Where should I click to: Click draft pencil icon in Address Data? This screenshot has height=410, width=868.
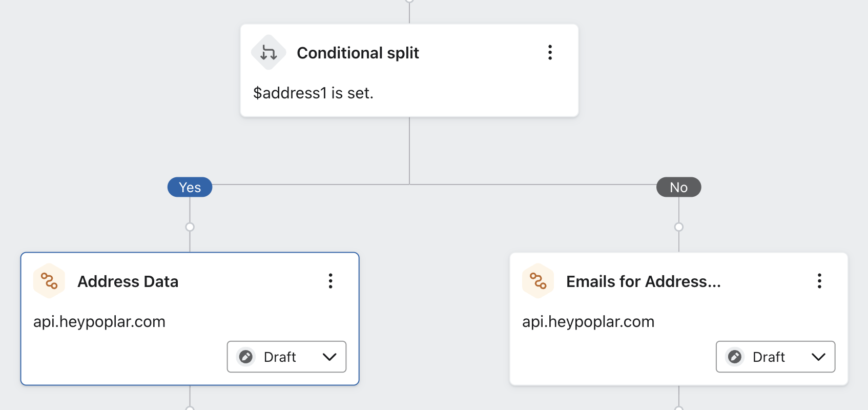pyautogui.click(x=246, y=357)
